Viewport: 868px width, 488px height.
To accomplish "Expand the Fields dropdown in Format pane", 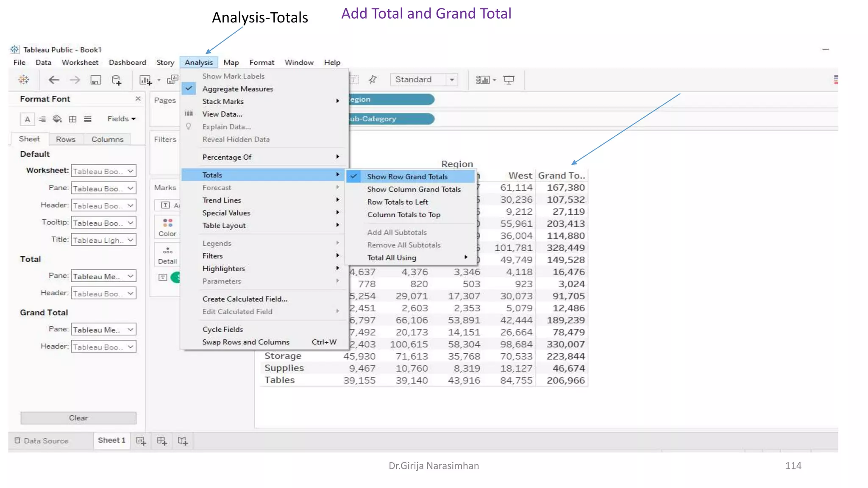I will 122,119.
